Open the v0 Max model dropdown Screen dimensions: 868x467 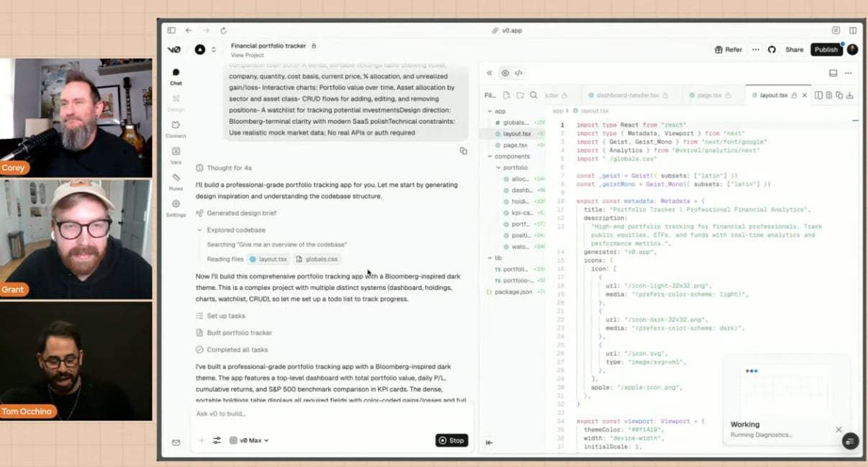(249, 440)
